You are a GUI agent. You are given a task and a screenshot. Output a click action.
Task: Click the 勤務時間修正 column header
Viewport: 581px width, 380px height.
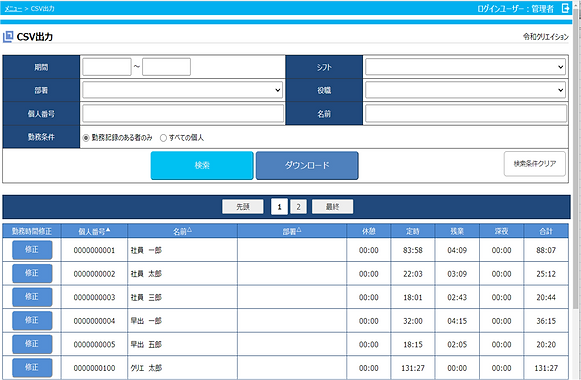pyautogui.click(x=32, y=231)
